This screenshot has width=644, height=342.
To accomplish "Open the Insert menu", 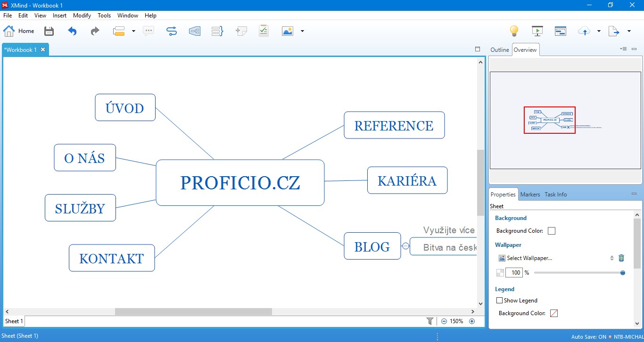I will (x=59, y=16).
